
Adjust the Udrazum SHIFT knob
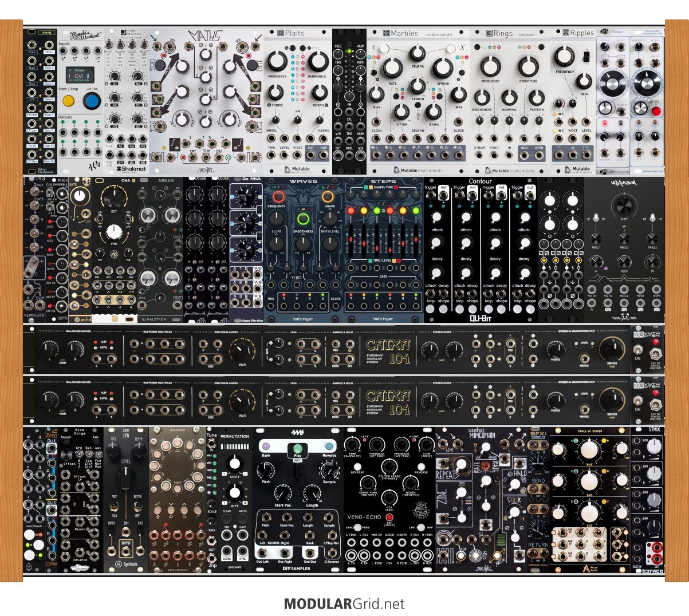coord(624,207)
